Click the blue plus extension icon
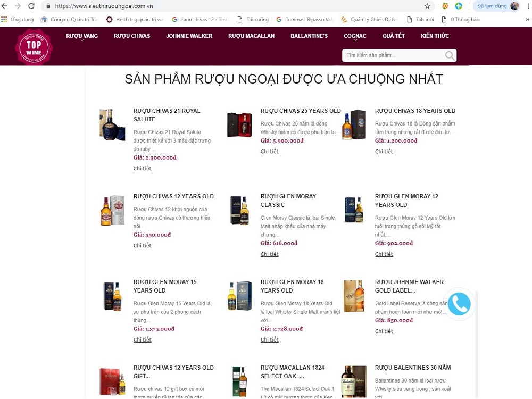The height and width of the screenshot is (399, 532). tap(459, 6)
